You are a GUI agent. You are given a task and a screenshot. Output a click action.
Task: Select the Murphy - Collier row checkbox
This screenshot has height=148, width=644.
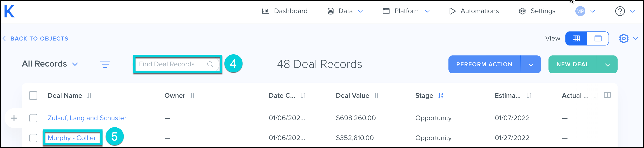click(x=33, y=138)
